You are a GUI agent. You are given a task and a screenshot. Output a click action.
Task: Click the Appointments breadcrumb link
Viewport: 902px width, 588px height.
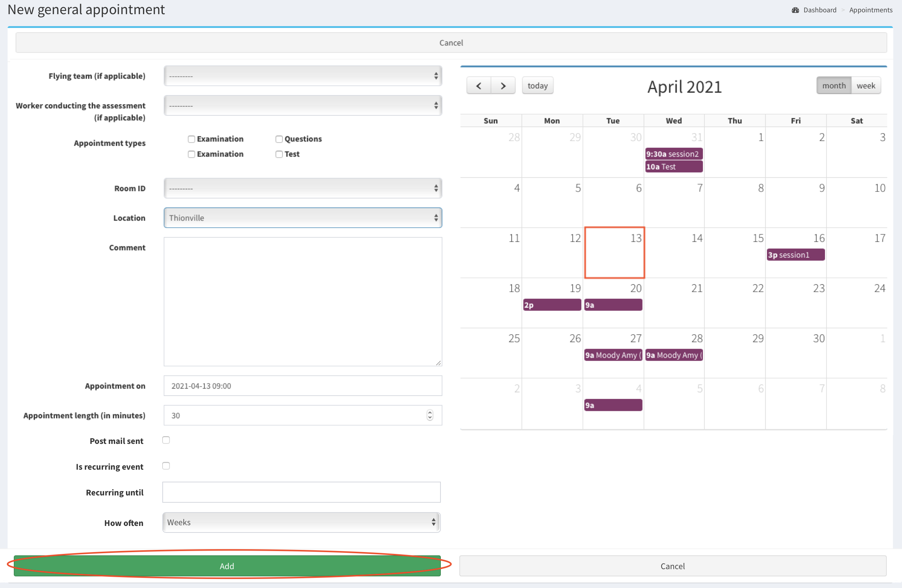pos(870,10)
